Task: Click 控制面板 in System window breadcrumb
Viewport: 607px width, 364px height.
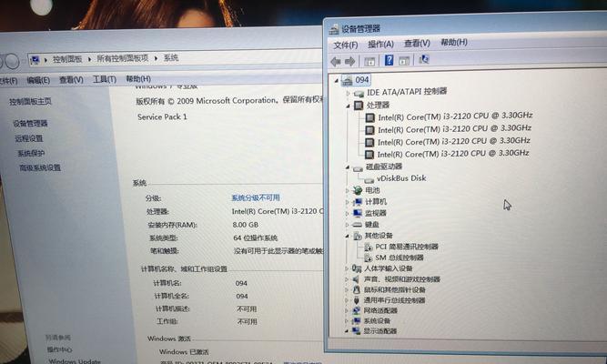Action: coord(67,59)
